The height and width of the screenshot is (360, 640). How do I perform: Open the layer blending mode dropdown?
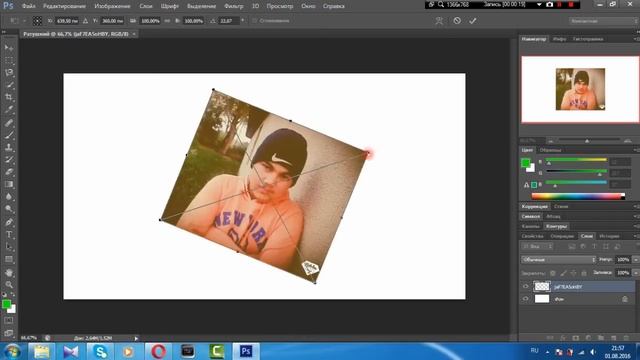[558, 260]
